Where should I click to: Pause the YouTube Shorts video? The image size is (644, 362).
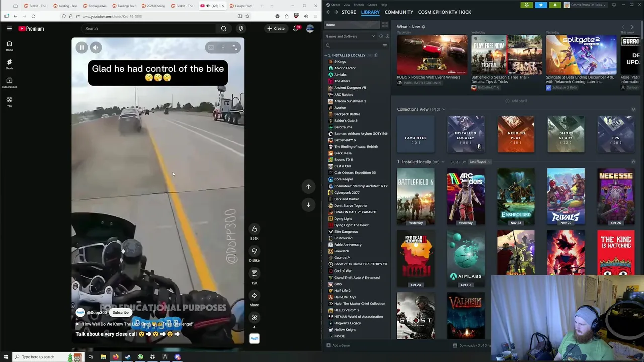click(82, 47)
